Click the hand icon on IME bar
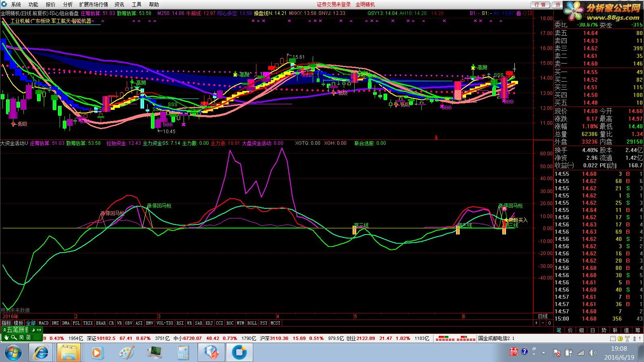 pyautogui.click(x=6, y=337)
